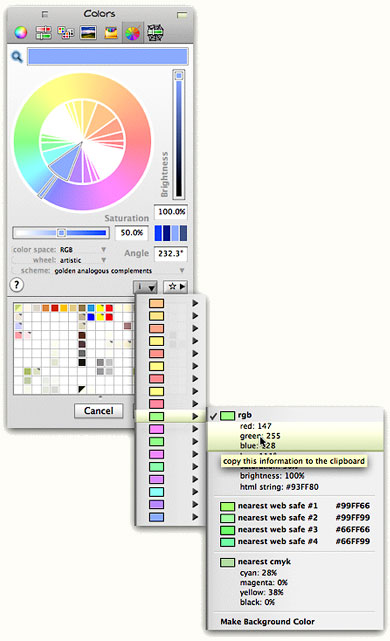The width and height of the screenshot is (390, 641).
Task: Open the scheme 'golden analogous complements' dropdown
Action: (119, 271)
